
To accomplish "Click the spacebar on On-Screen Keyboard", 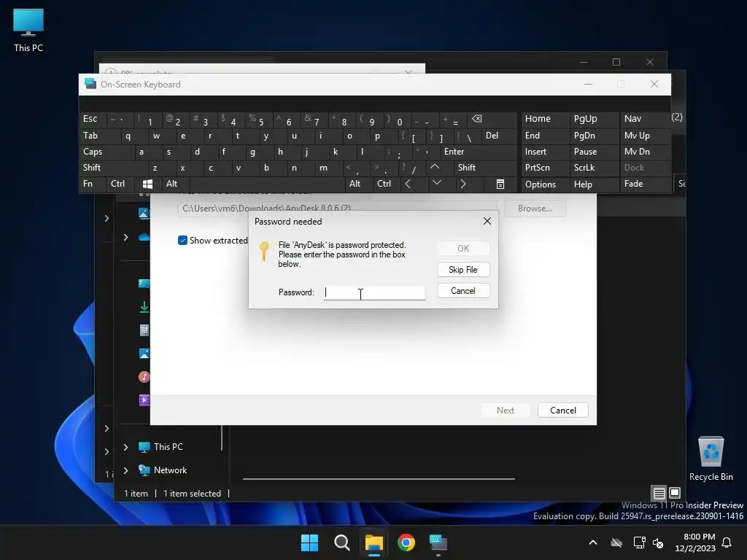I will 267,184.
